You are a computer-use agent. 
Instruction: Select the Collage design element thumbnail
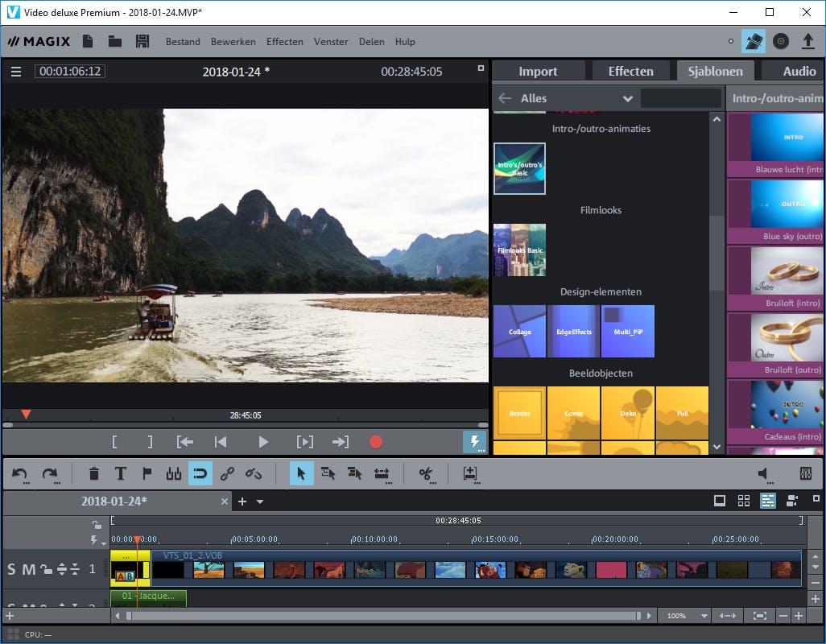coord(519,331)
